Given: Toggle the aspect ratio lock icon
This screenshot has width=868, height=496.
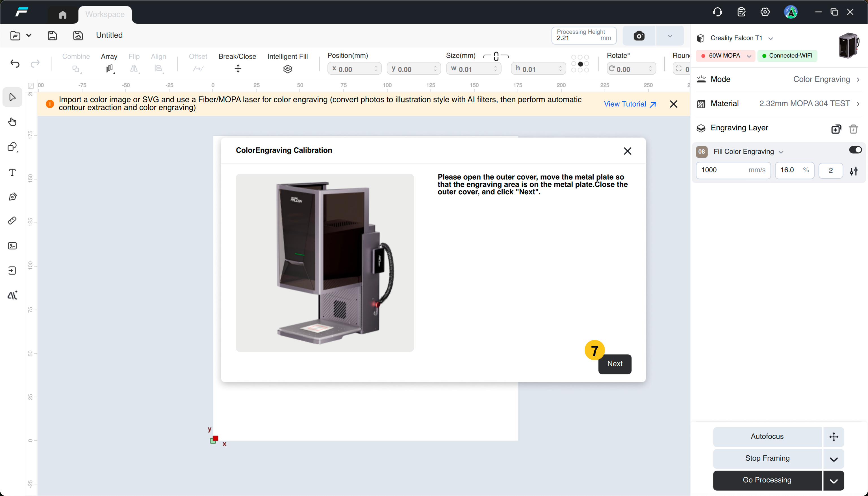Looking at the screenshot, I should coord(496,56).
